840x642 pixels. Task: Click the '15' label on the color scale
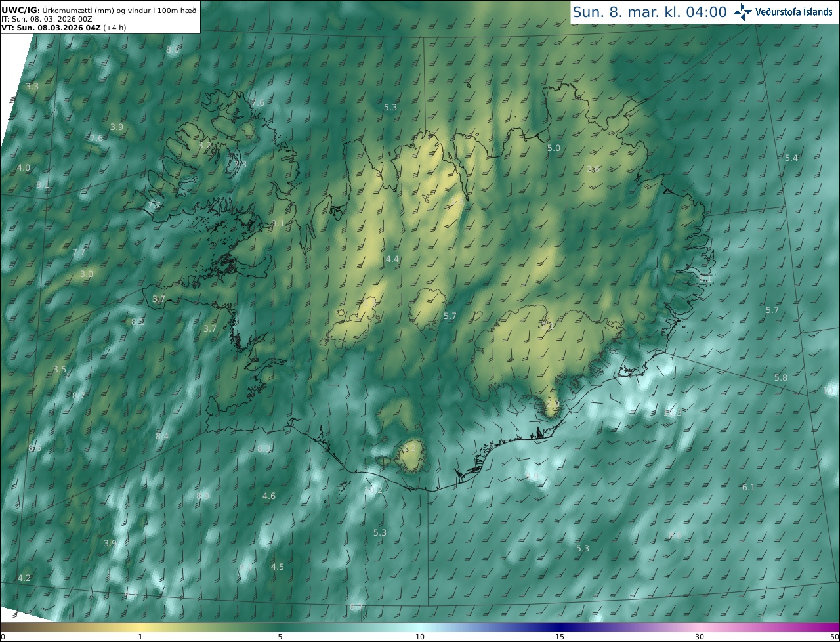coord(560,637)
